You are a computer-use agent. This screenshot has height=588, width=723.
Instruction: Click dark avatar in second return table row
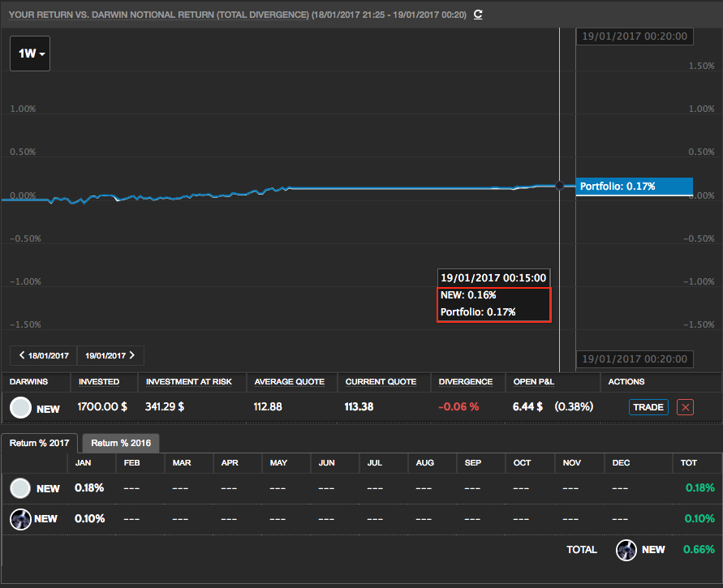pos(20,518)
